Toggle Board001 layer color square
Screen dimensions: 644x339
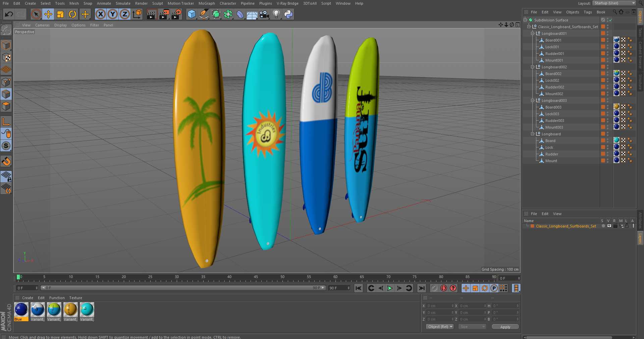603,40
